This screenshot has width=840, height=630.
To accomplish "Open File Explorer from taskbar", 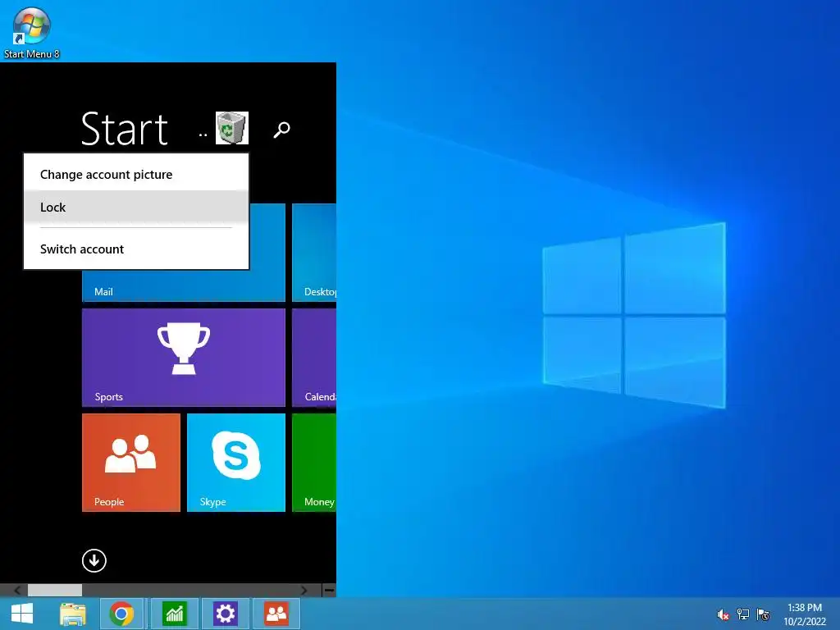I will click(x=73, y=614).
